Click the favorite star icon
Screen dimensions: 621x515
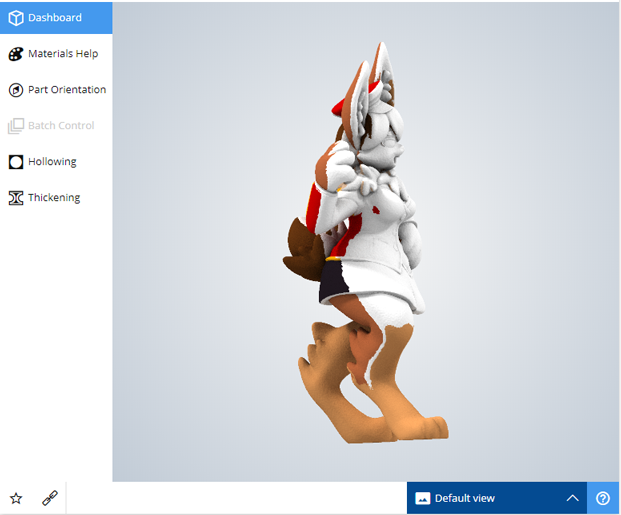(x=16, y=498)
